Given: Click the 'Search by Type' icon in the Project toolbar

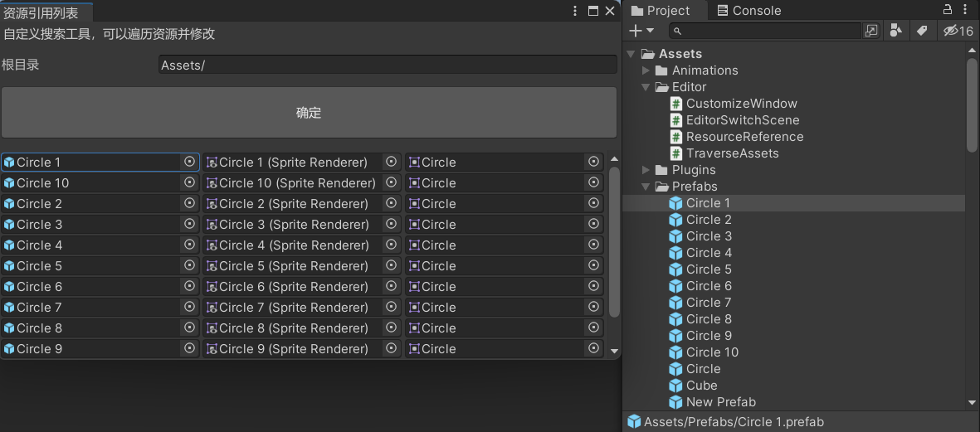Looking at the screenshot, I should click(896, 31).
